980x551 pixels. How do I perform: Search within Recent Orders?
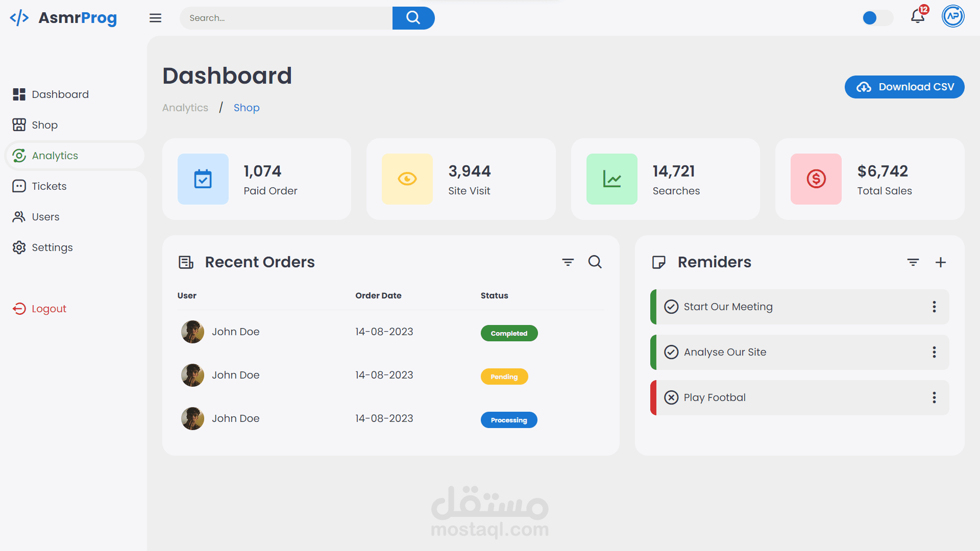(595, 262)
